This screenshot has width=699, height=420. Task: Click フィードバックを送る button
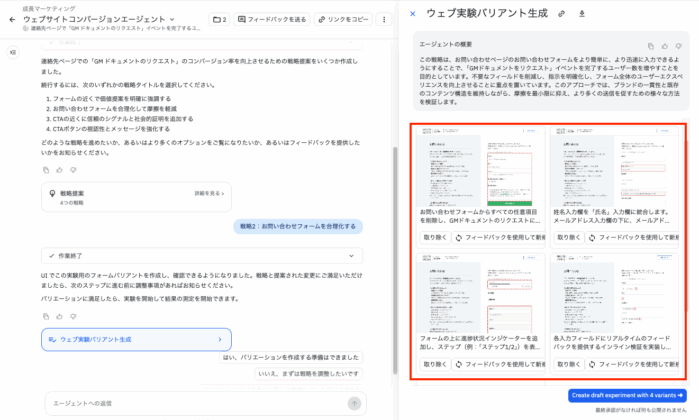(272, 19)
